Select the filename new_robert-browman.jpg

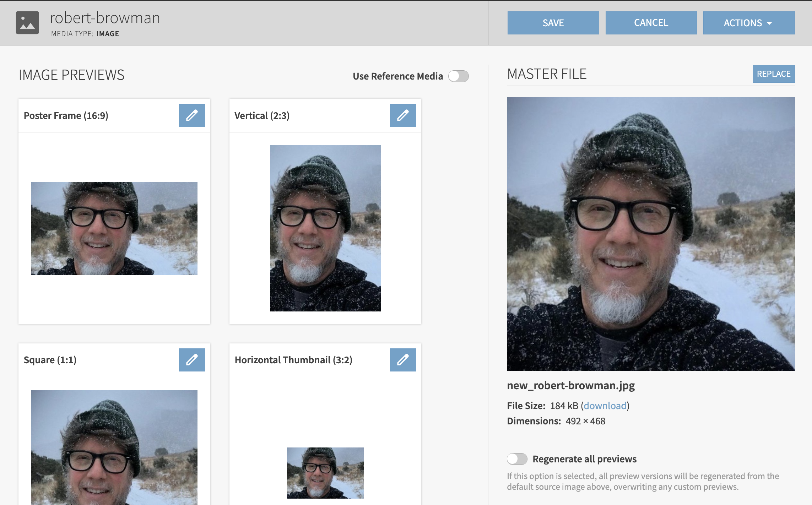pyautogui.click(x=571, y=386)
